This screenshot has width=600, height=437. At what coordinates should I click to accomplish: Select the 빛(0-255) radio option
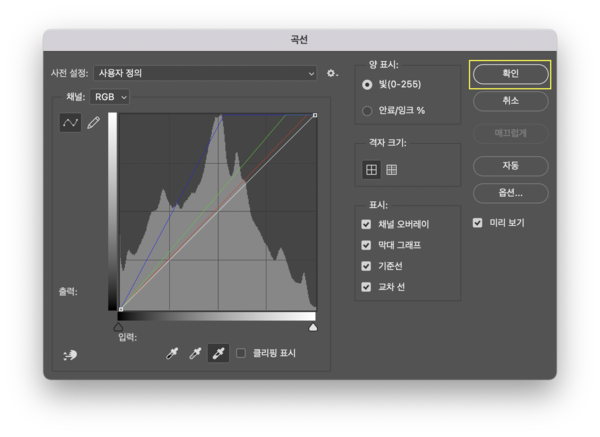pos(367,85)
